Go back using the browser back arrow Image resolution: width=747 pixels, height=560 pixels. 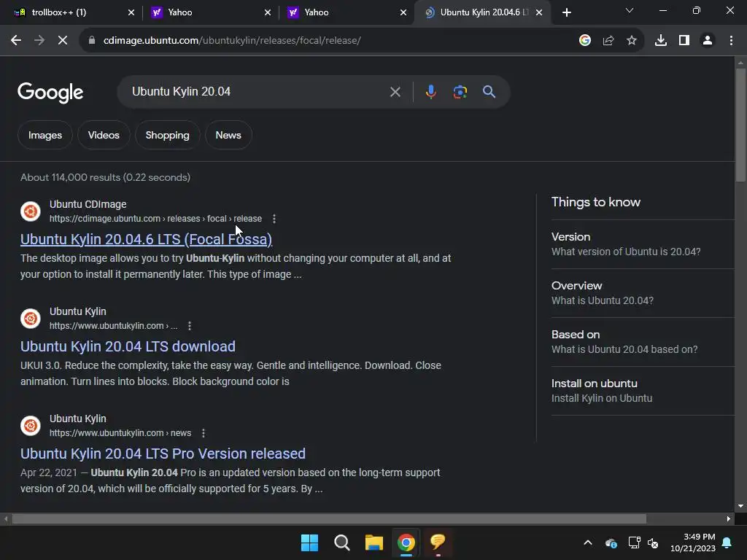pyautogui.click(x=16, y=41)
